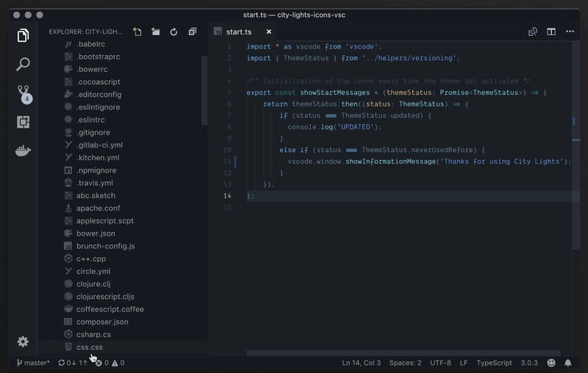
Task: Open Source Control view with badge 4
Action: click(x=24, y=94)
